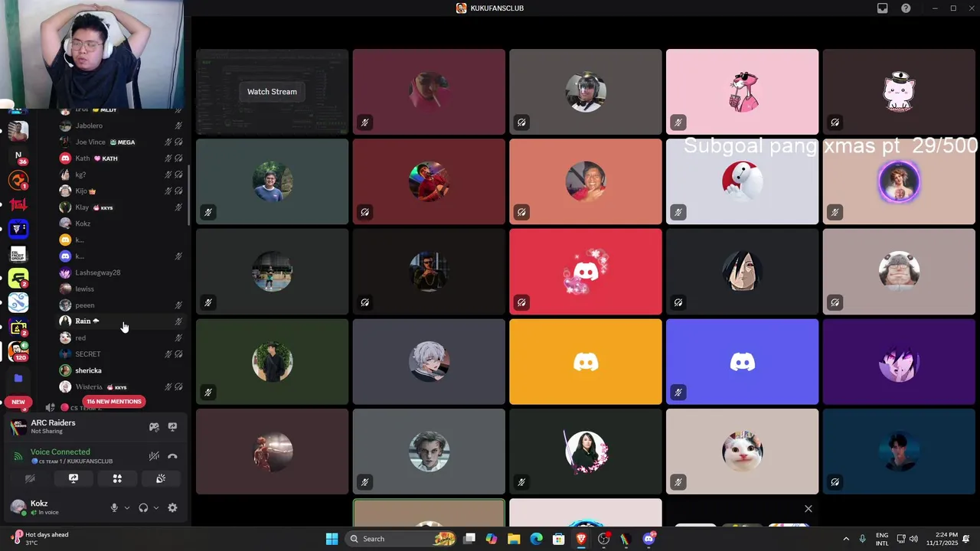The image size is (980, 551).
Task: Click the Kokz user avatar in panel
Action: click(x=18, y=507)
